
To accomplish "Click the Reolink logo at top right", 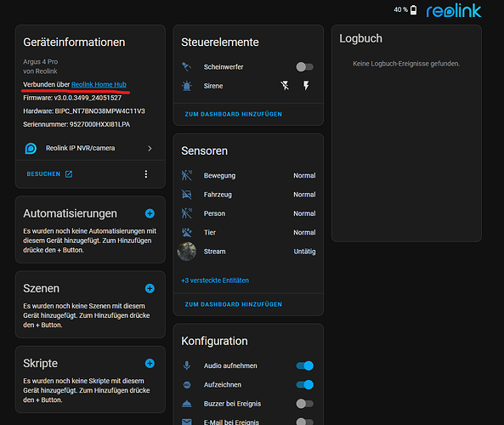I will pyautogui.click(x=454, y=10).
